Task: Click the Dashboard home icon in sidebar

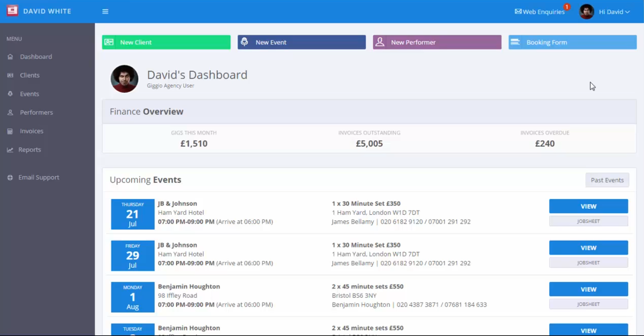Action: tap(10, 57)
